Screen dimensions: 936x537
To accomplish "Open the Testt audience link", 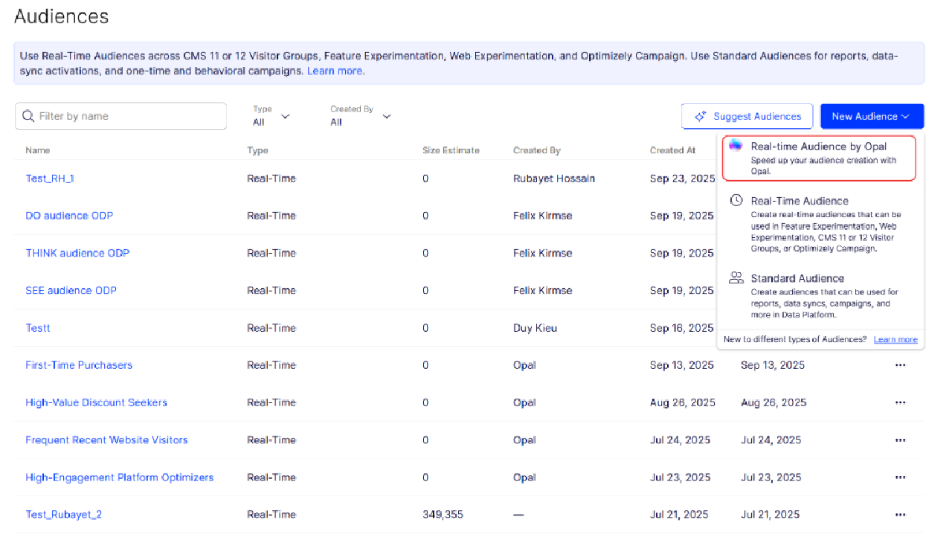I will click(38, 328).
